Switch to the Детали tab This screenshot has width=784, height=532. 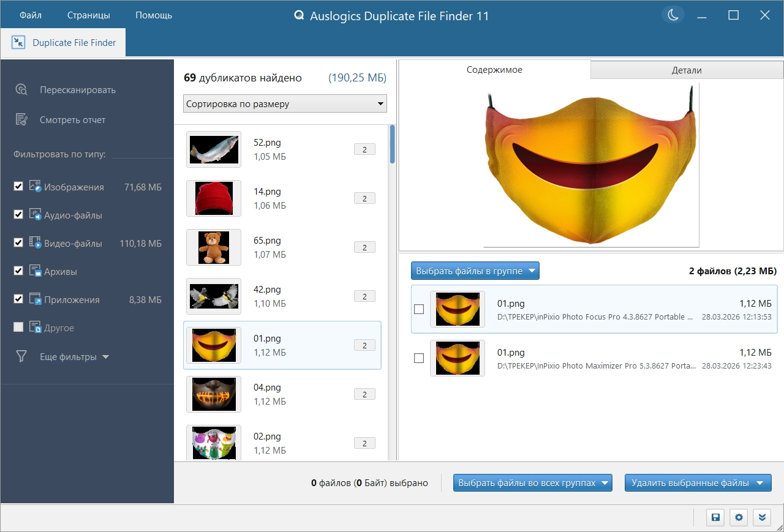coord(687,70)
